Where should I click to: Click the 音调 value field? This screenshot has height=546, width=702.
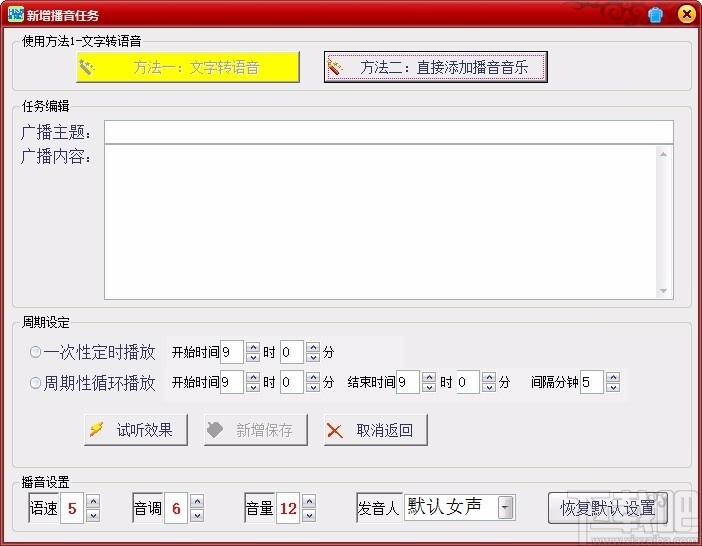pyautogui.click(x=176, y=508)
